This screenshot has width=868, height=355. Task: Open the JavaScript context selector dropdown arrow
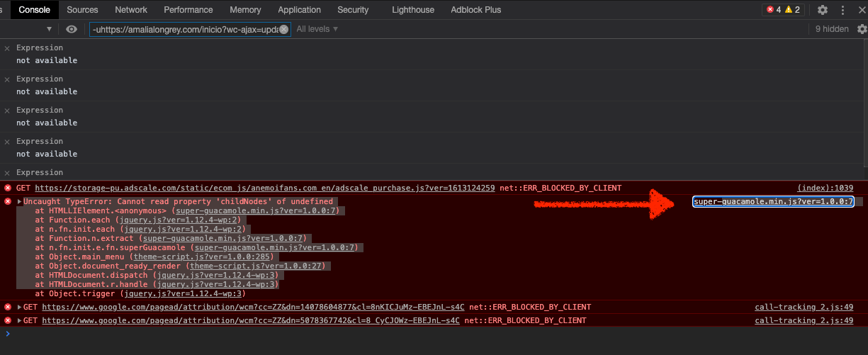pos(49,29)
